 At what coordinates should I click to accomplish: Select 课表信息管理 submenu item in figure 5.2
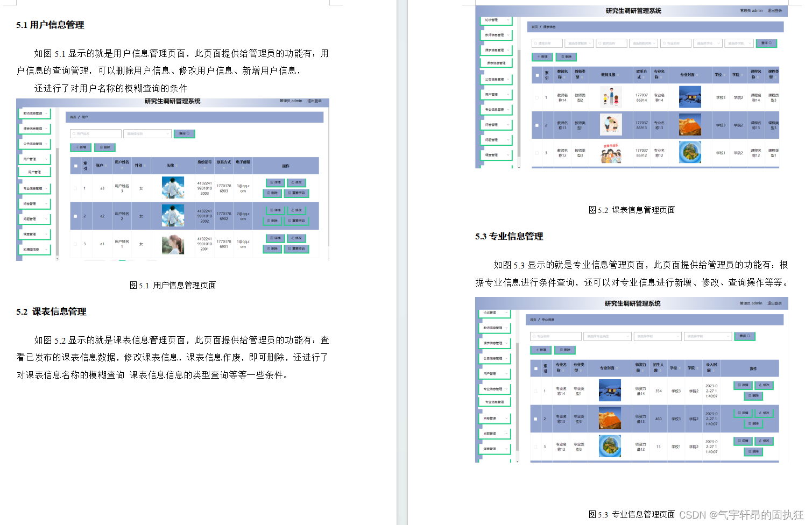(496, 63)
